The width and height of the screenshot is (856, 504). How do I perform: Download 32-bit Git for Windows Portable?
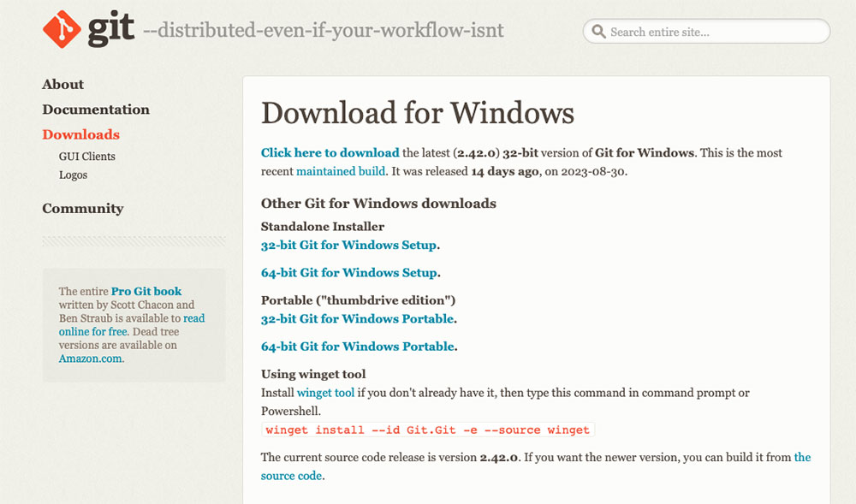(x=358, y=318)
